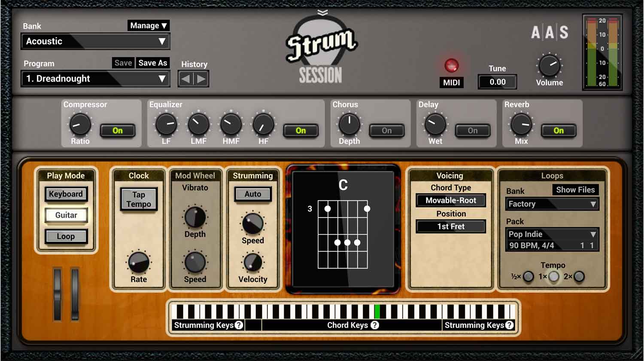The width and height of the screenshot is (644, 361).
Task: Turn on the Chorus effect
Action: tap(386, 131)
